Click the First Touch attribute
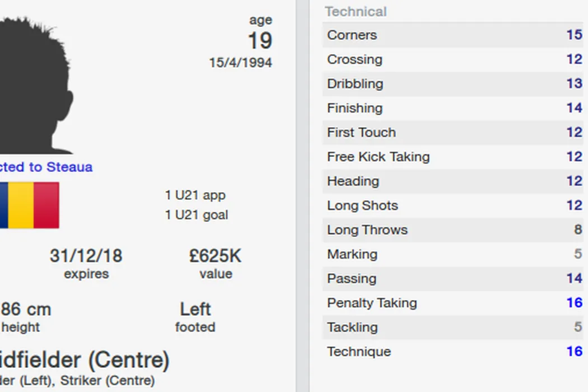588x392 pixels. [452, 132]
